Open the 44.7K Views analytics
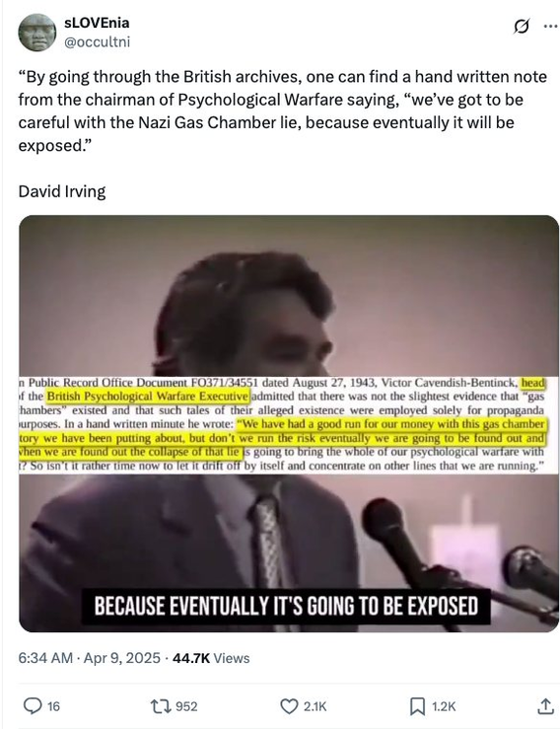This screenshot has height=729, width=560. pos(211,658)
